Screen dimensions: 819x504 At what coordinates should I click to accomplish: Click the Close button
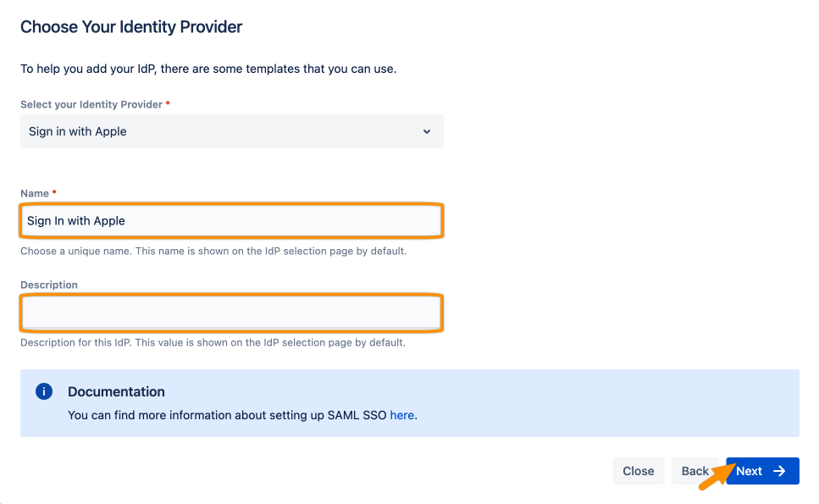point(639,471)
